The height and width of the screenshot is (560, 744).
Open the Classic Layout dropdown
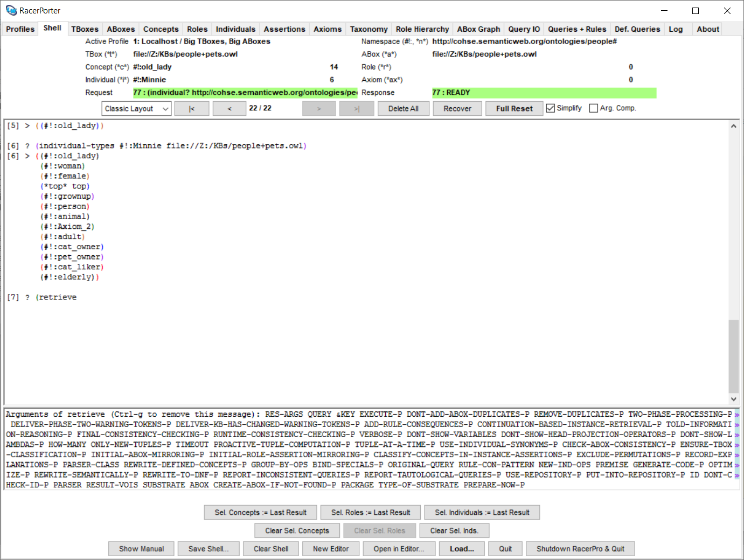[136, 109]
